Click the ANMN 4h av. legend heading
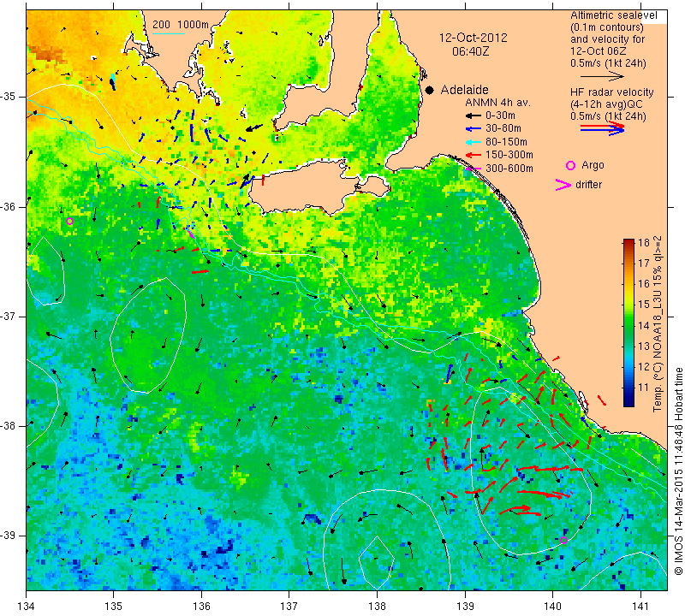 coord(497,103)
